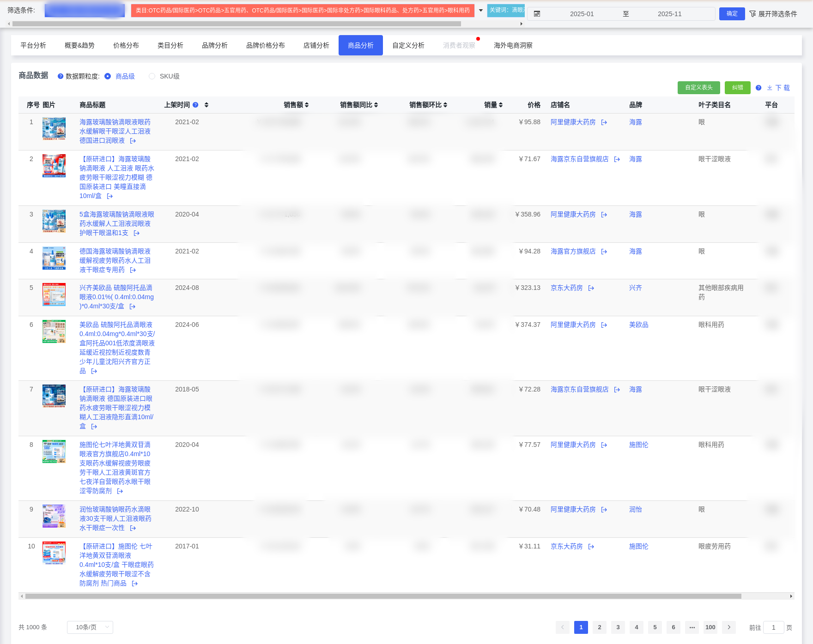Image resolution: width=813 pixels, height=644 pixels.
Task: Select the 商品级 radio button
Action: click(108, 76)
